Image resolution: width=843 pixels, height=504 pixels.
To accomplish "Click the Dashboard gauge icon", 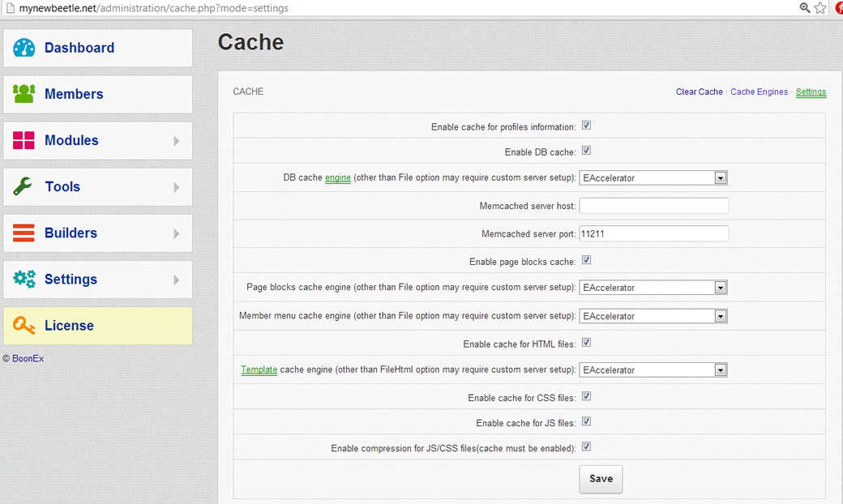I will click(x=24, y=48).
